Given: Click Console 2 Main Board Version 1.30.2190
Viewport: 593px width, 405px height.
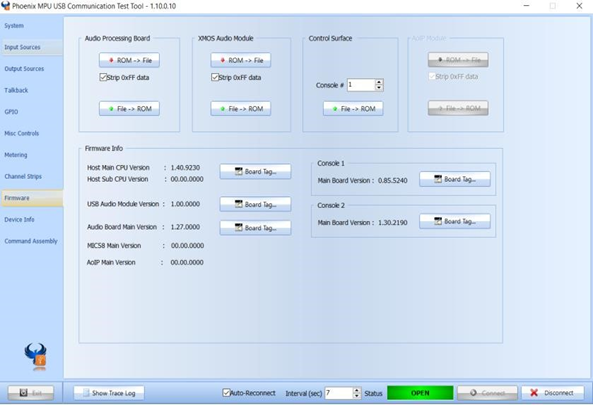Looking at the screenshot, I should pos(393,222).
